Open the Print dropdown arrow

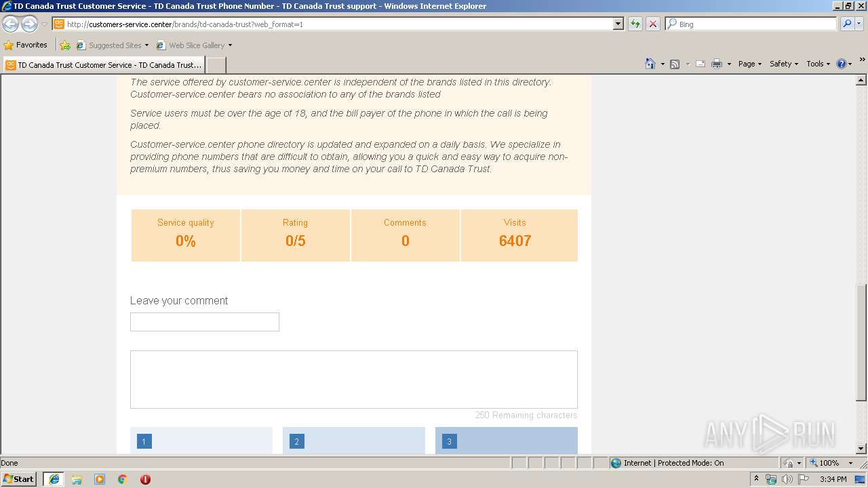[x=729, y=64]
